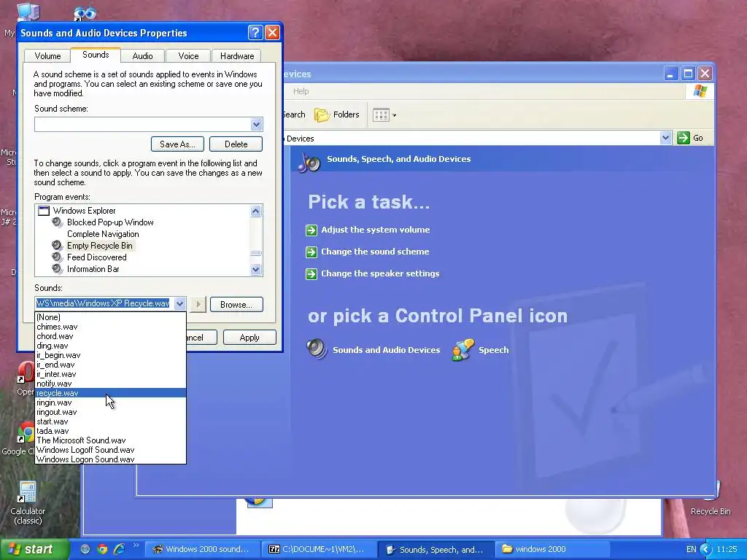This screenshot has height=560, width=747.
Task: Show hidden tray icons arrow
Action: 705,549
